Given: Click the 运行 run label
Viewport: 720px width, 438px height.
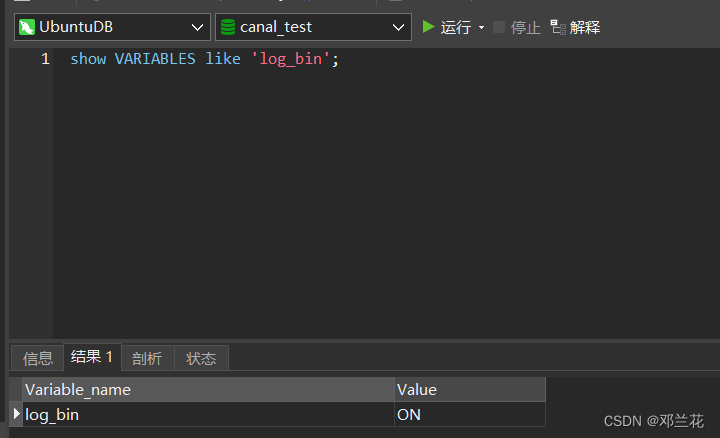Looking at the screenshot, I should point(456,28).
